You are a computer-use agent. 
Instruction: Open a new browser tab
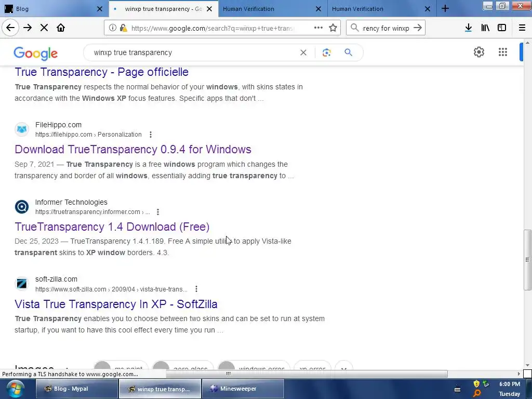(x=445, y=9)
